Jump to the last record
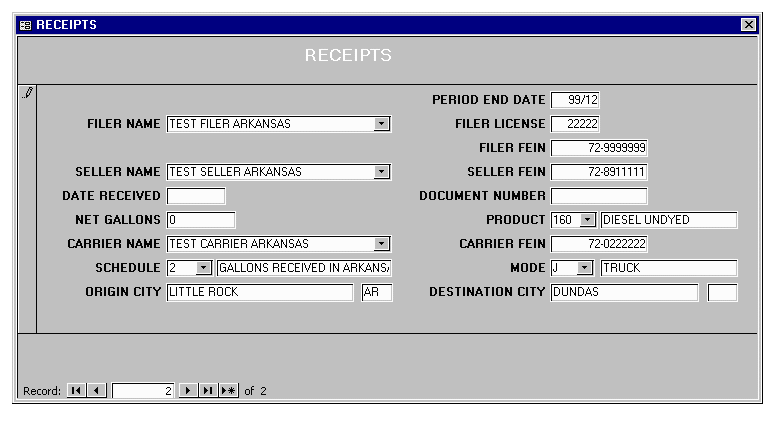The height and width of the screenshot is (421, 778). [208, 391]
